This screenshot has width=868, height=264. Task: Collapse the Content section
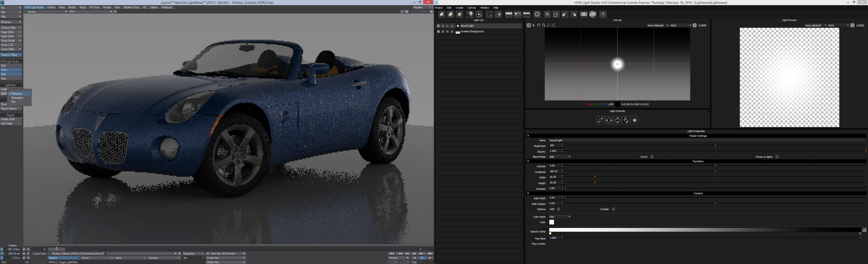point(528,193)
